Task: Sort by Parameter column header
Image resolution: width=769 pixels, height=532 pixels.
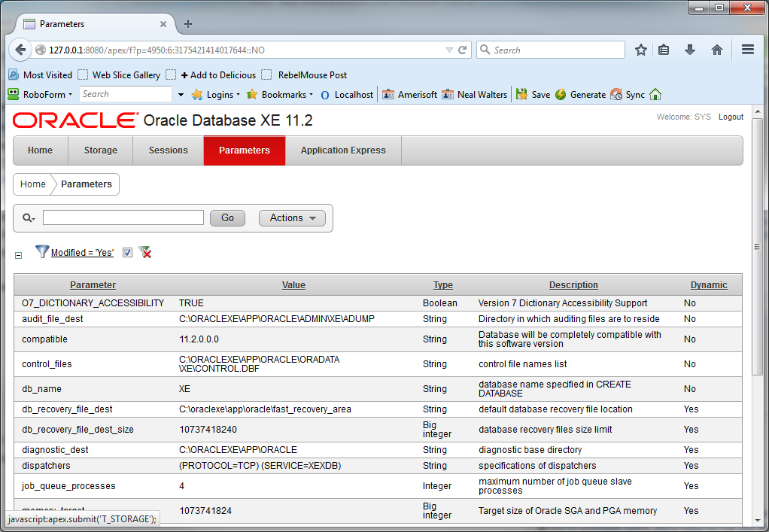Action: [x=93, y=285]
